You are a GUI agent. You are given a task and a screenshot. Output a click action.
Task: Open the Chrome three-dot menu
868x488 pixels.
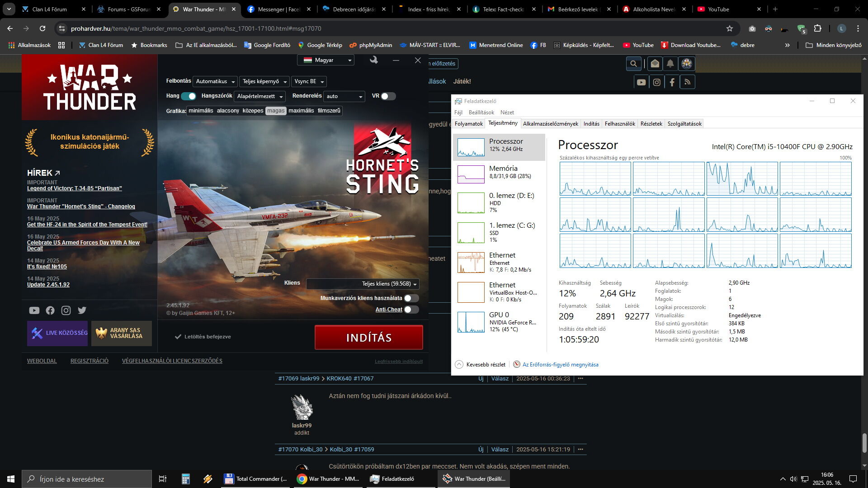(x=858, y=28)
